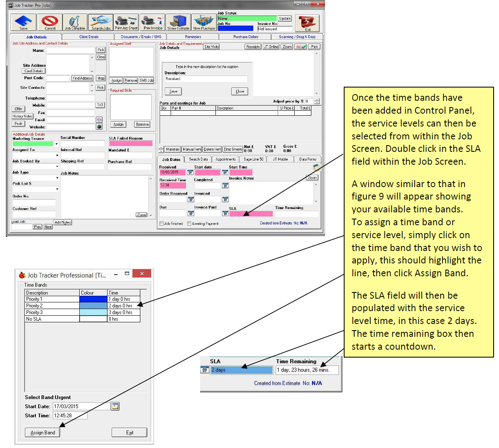This screenshot has height=448, width=499.
Task: Click the Manual Item button
Action: (192, 149)
